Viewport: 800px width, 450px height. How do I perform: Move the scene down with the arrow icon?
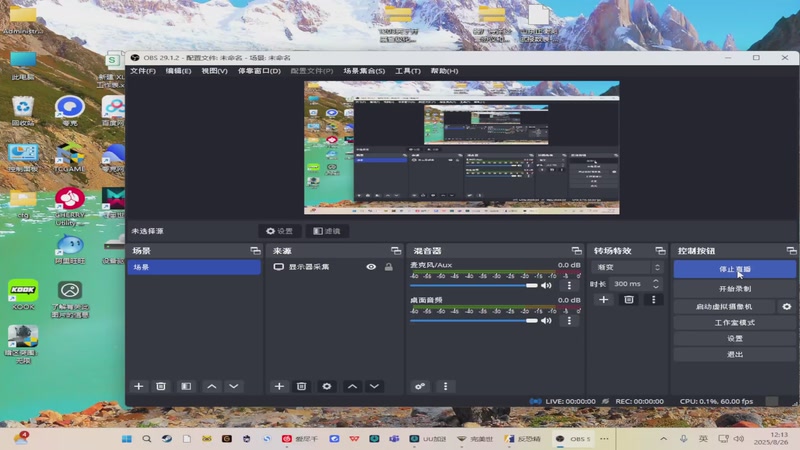(x=234, y=386)
